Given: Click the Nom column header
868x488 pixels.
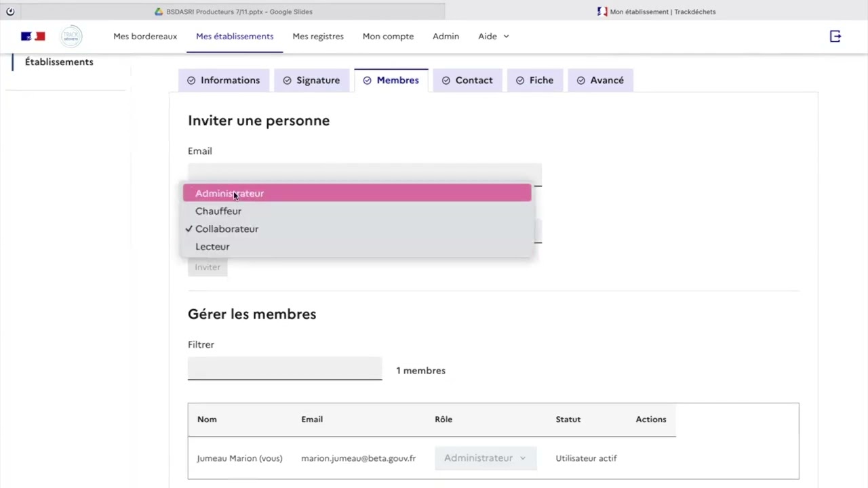Looking at the screenshot, I should pyautogui.click(x=207, y=419).
